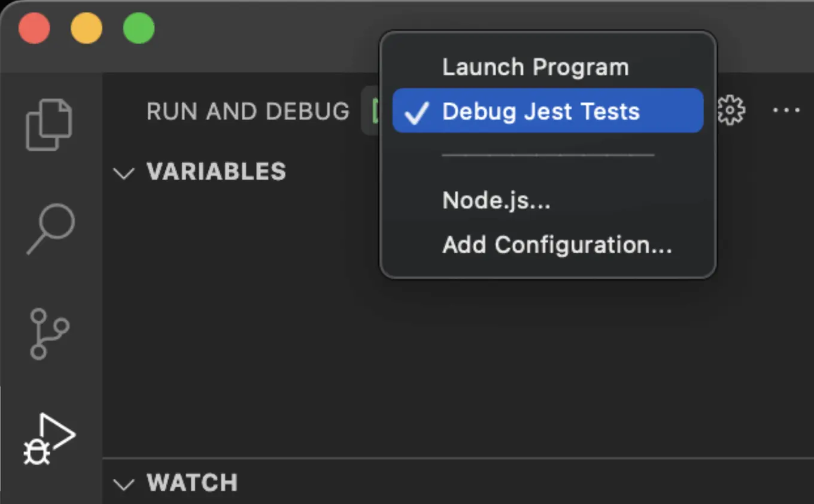Screen dimensions: 814x504
Task: Open the Source Control view
Action: point(50,334)
